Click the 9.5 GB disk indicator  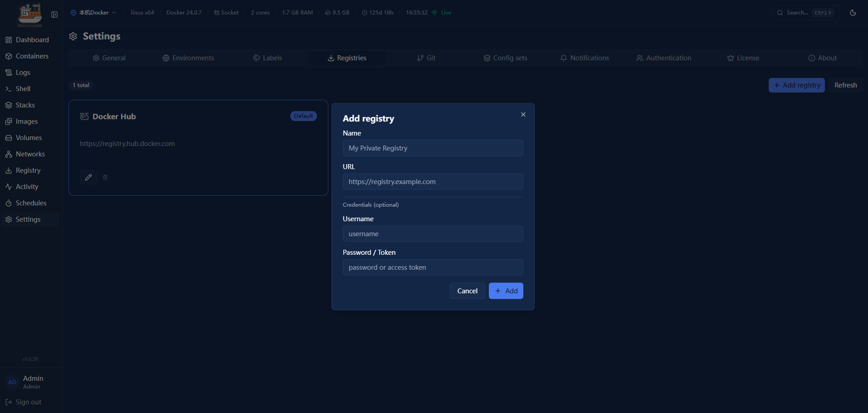coord(337,13)
